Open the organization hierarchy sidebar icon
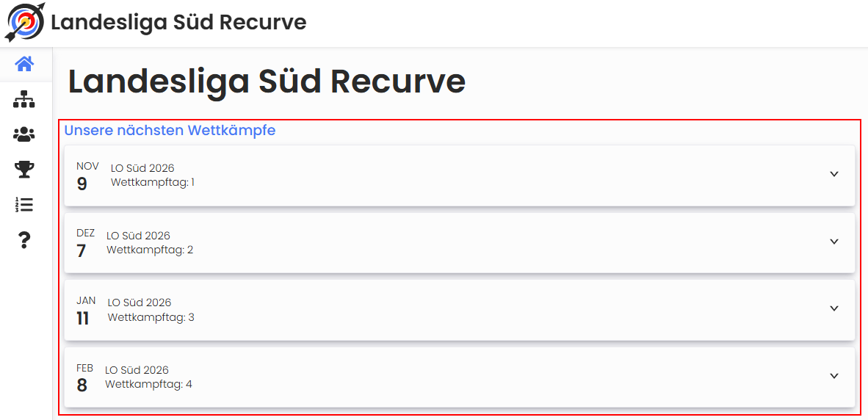The image size is (868, 420). coord(24,99)
